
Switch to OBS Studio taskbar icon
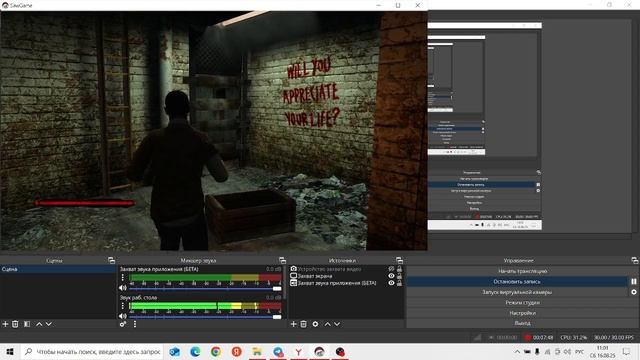tap(340, 352)
